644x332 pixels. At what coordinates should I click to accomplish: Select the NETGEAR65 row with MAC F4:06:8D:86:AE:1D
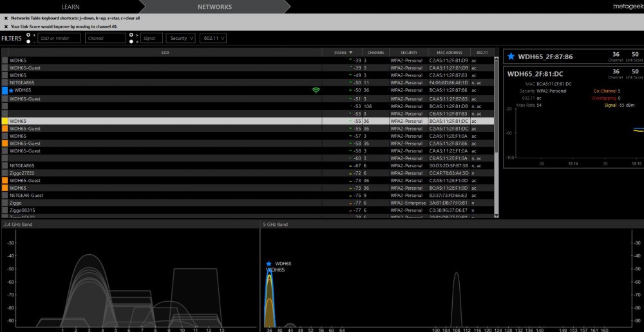tap(248, 82)
